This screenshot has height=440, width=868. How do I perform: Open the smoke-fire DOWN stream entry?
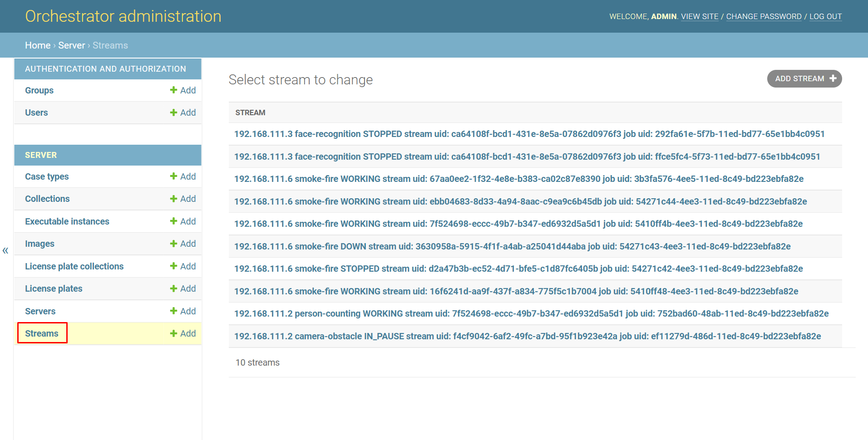pyautogui.click(x=512, y=246)
